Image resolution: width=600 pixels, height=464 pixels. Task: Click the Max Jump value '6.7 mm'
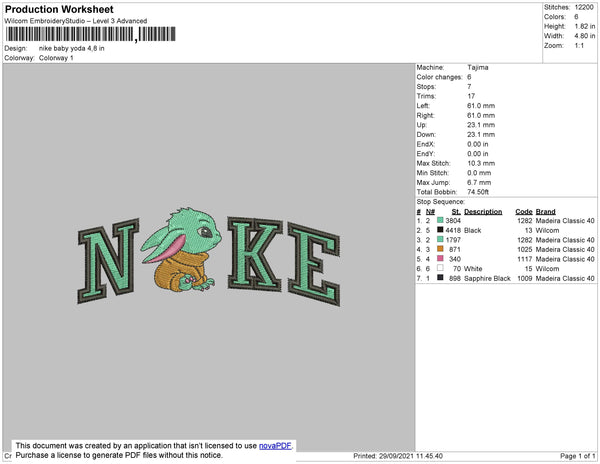479,182
